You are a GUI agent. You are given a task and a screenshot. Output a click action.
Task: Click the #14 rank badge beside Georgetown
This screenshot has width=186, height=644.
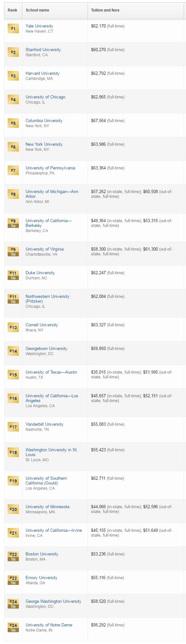click(x=13, y=351)
